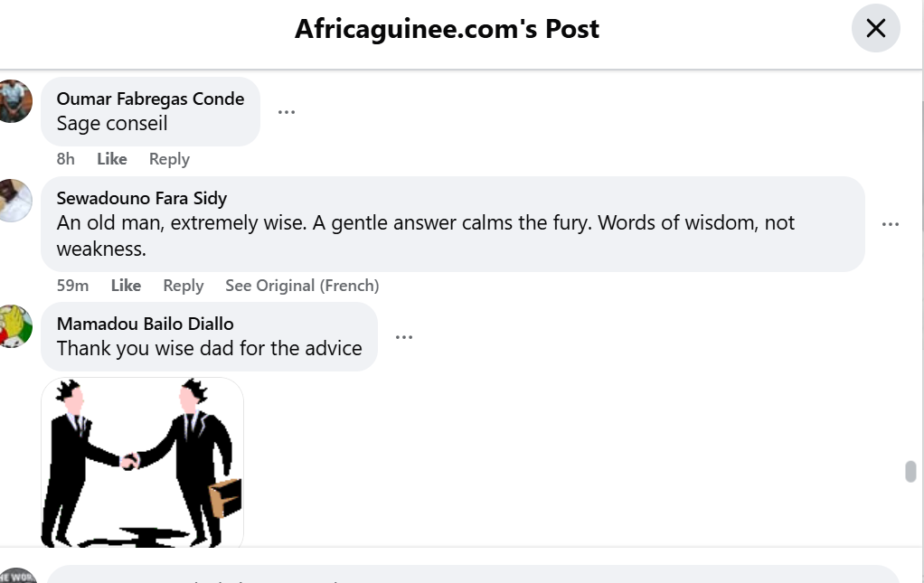Like Sewadouno Fara Sidy's comment
Screen dimensions: 924x583
[x=126, y=286]
